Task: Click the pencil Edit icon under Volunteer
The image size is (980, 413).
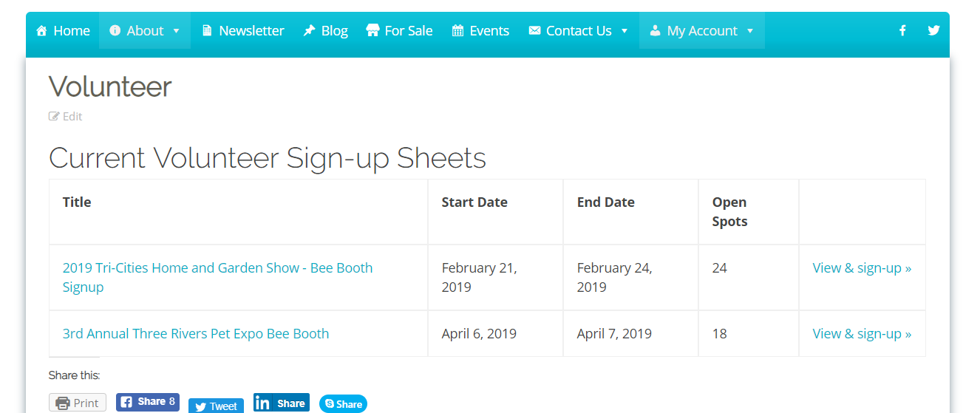Action: (54, 116)
